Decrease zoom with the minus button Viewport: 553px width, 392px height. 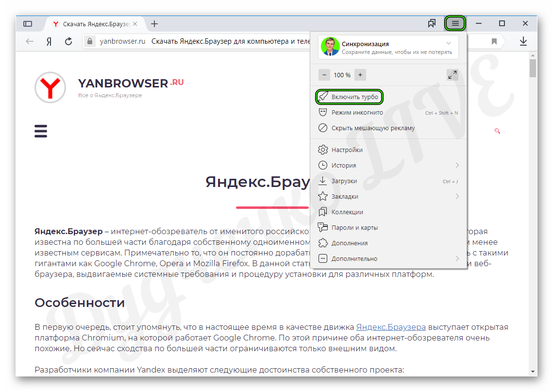point(324,75)
